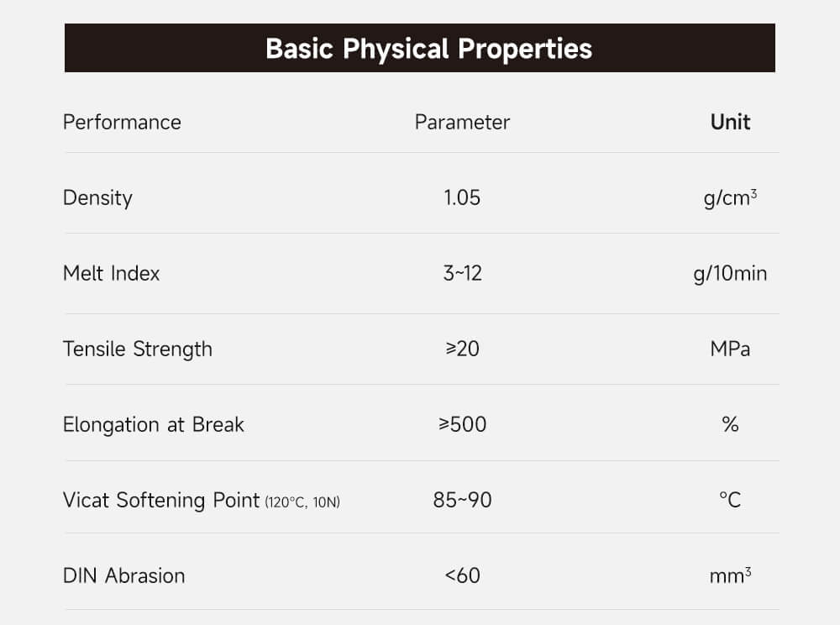The image size is (840, 625).
Task: Click the g/cm³ unit cell
Action: pyautogui.click(x=730, y=197)
